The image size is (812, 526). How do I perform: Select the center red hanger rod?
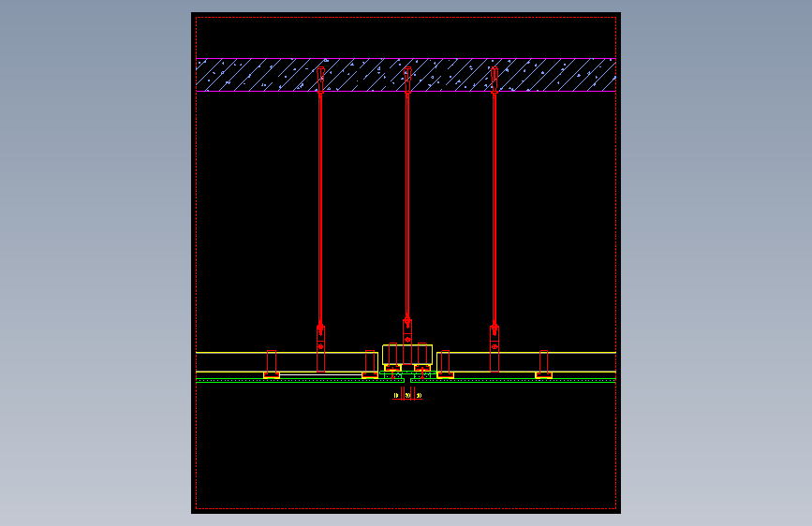click(407, 207)
